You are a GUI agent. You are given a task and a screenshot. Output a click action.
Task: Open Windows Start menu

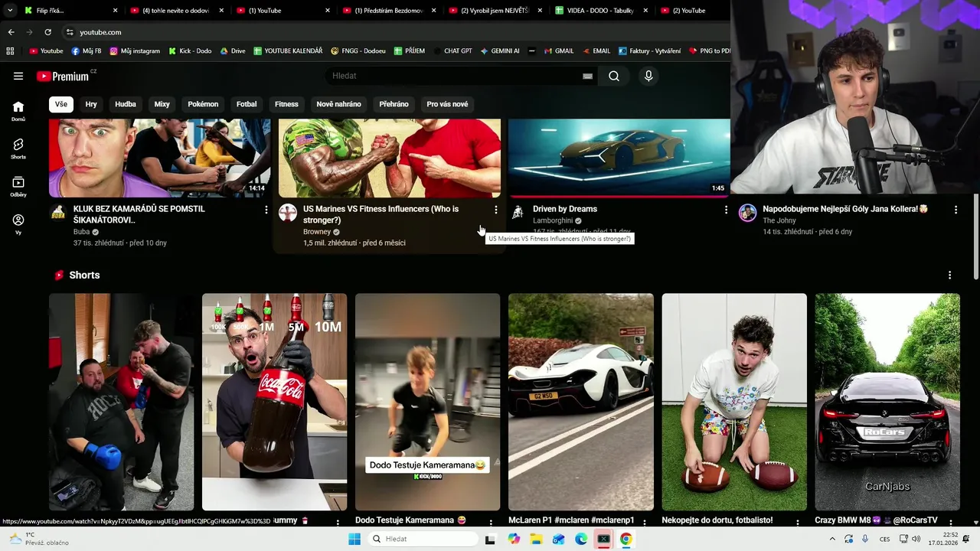point(354,539)
